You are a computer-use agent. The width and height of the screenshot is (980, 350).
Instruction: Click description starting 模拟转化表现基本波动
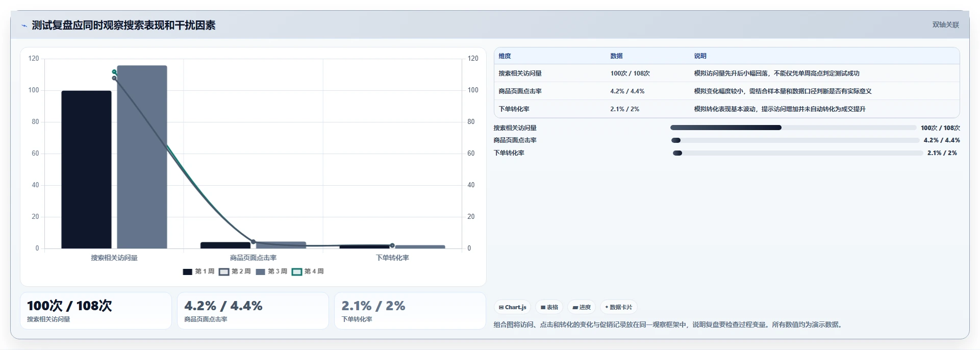(780, 109)
